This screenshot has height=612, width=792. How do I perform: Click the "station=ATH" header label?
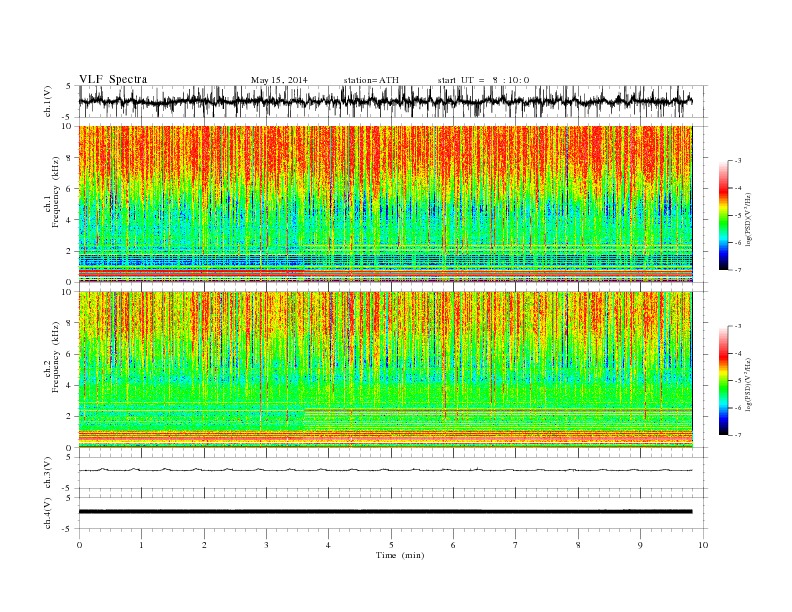click(371, 80)
